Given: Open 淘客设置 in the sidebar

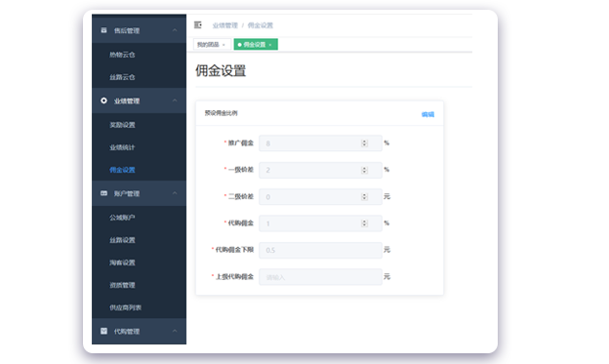Looking at the screenshot, I should pos(122,263).
